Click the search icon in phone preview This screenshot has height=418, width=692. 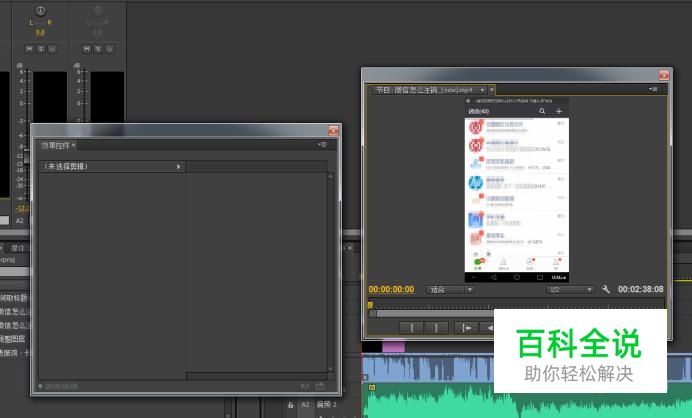click(542, 111)
